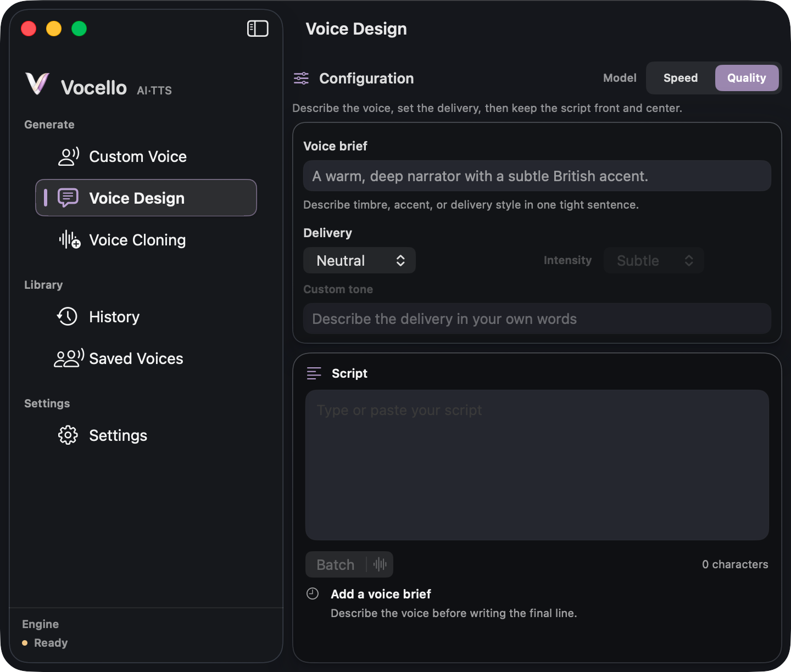Open the Custom Voice section
The width and height of the screenshot is (791, 672).
146,156
